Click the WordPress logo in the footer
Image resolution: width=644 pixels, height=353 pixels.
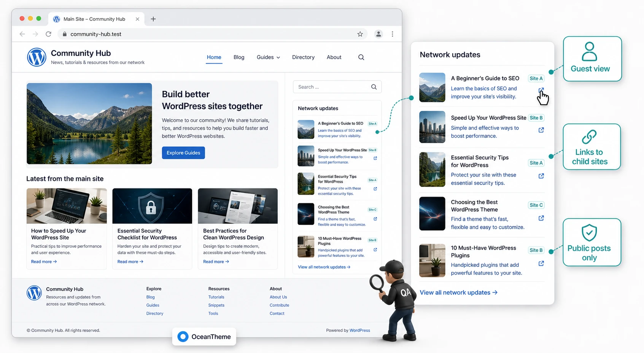pyautogui.click(x=34, y=293)
